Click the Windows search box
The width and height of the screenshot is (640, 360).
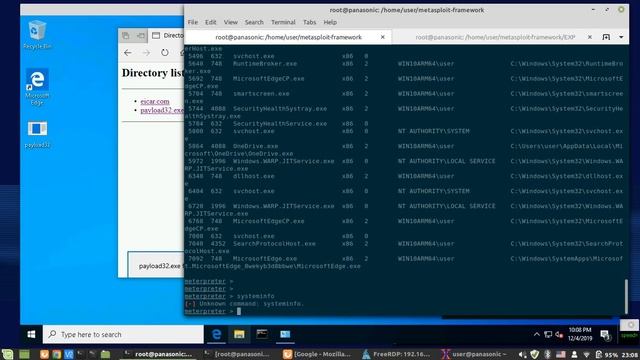pos(123,334)
